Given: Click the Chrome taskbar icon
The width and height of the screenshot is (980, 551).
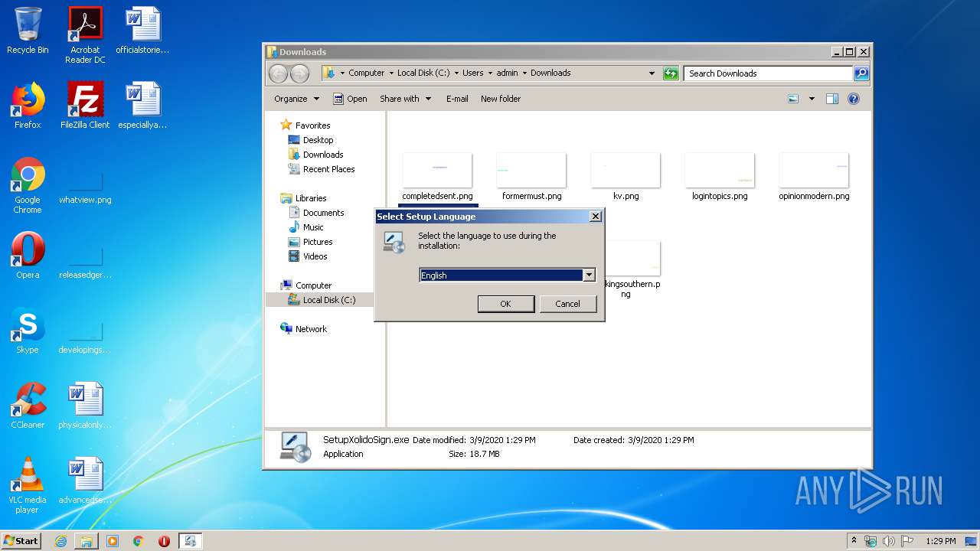Looking at the screenshot, I should (139, 541).
